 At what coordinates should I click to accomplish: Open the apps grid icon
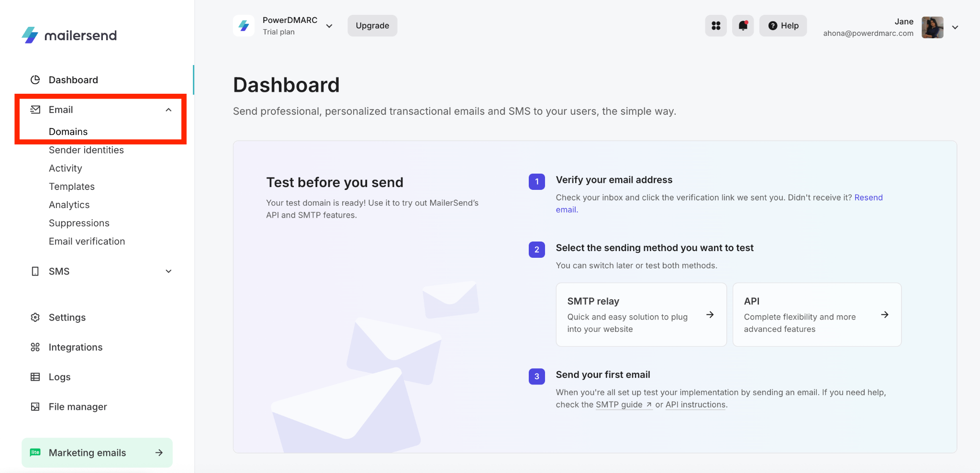pyautogui.click(x=716, y=26)
